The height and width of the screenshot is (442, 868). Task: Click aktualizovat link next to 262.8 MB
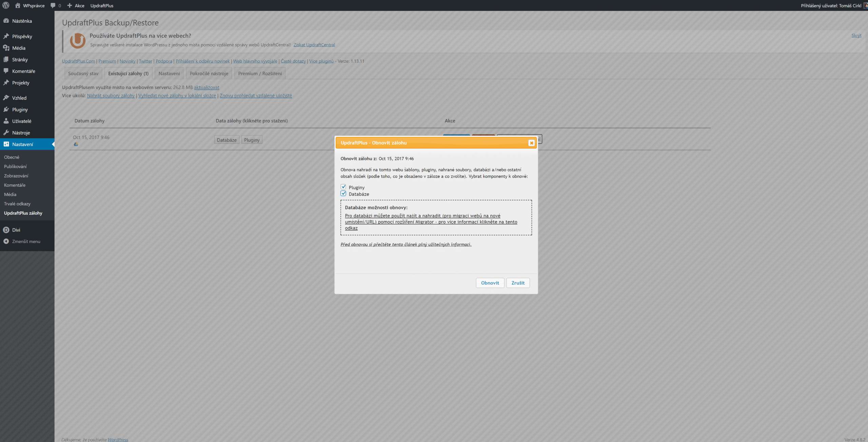point(206,87)
